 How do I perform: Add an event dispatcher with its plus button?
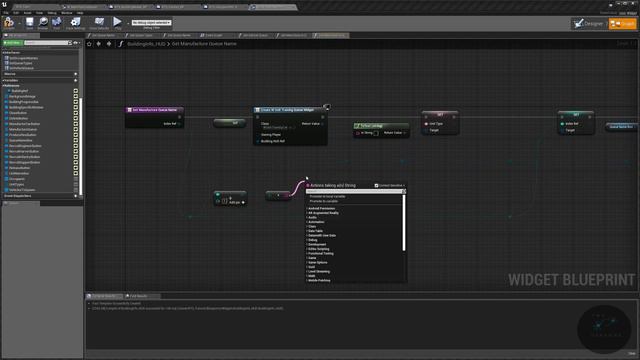76,196
